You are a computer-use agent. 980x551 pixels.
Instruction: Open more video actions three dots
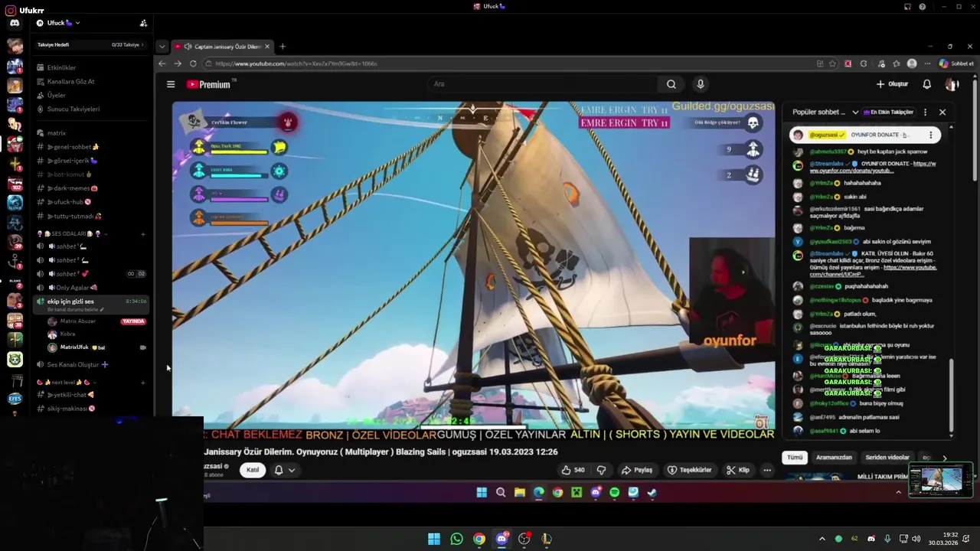pos(767,470)
